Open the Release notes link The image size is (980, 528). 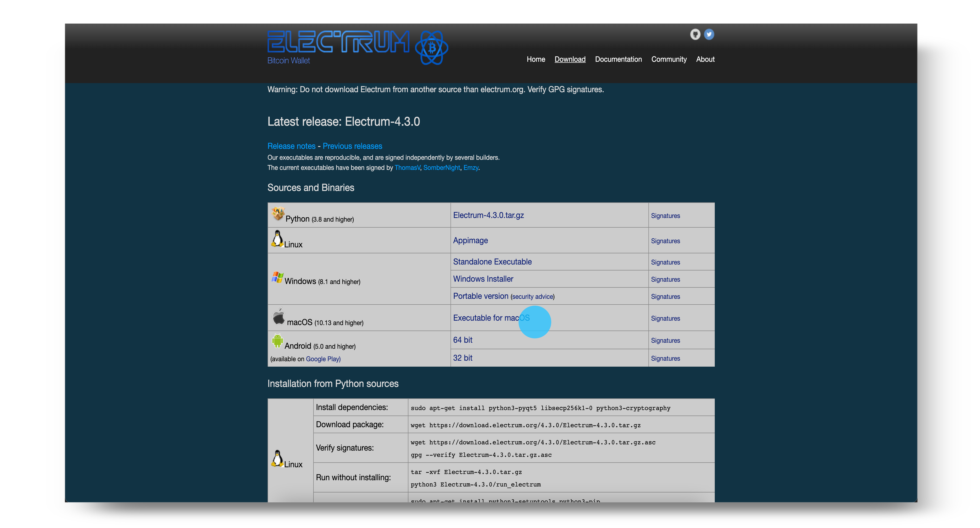(291, 146)
